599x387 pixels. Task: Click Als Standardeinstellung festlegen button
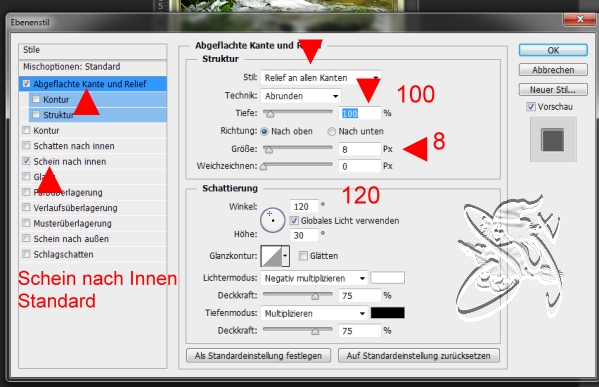click(x=258, y=356)
